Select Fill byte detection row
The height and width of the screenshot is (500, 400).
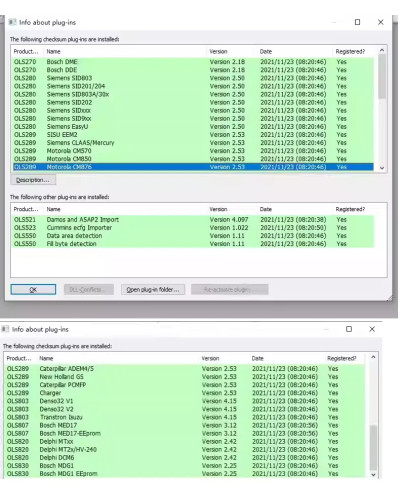point(193,244)
